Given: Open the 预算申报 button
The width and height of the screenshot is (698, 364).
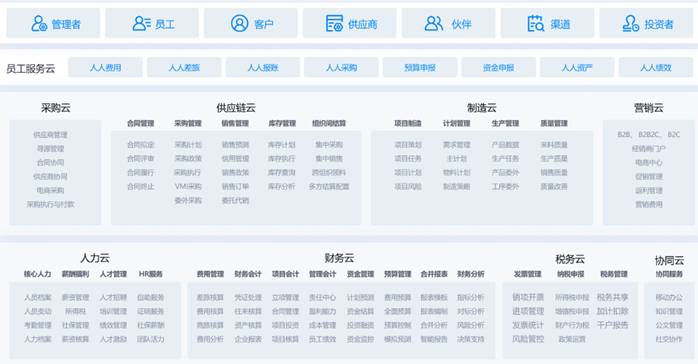Looking at the screenshot, I should tap(420, 68).
